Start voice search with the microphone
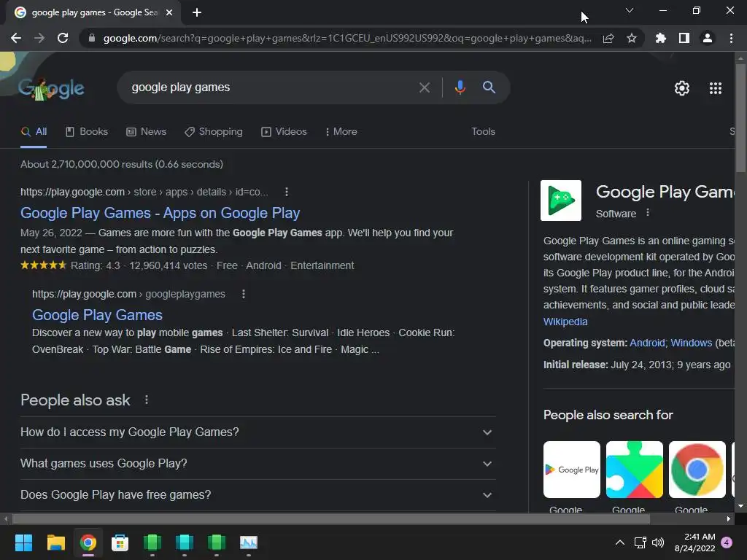This screenshot has height=560, width=747. [460, 87]
